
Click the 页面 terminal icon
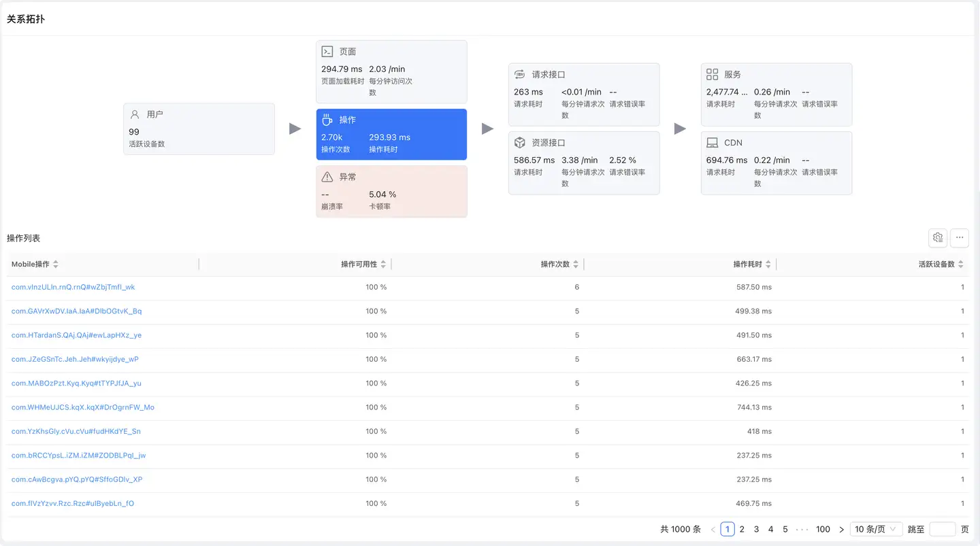pyautogui.click(x=327, y=52)
